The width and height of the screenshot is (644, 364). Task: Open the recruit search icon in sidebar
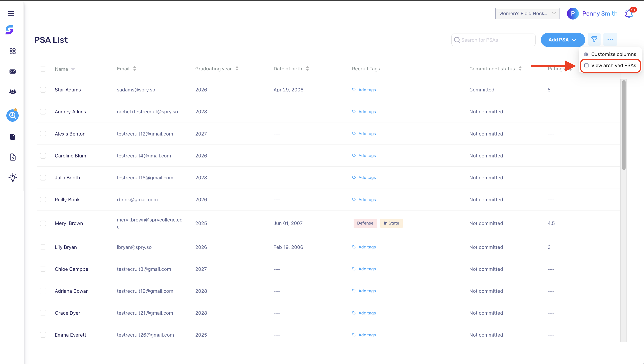point(13,115)
